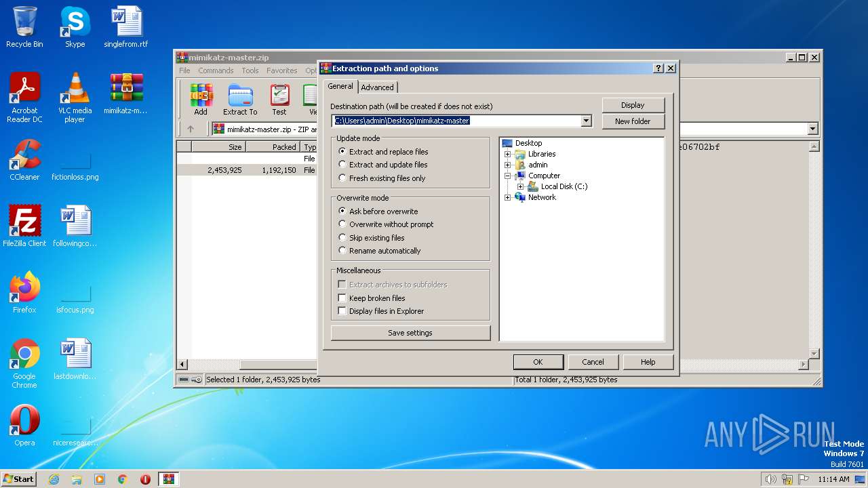Open Opera desktop shortcut
This screenshot has width=868, height=488.
(24, 426)
